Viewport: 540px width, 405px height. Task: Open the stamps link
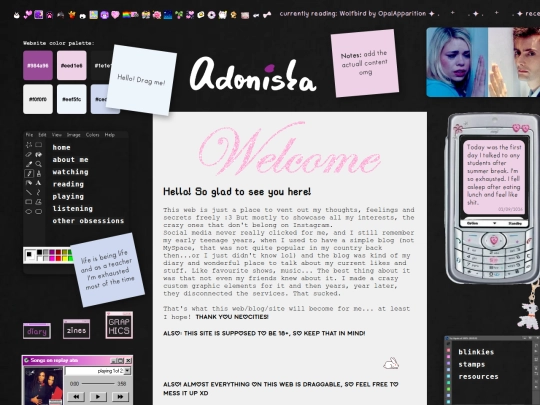472,364
